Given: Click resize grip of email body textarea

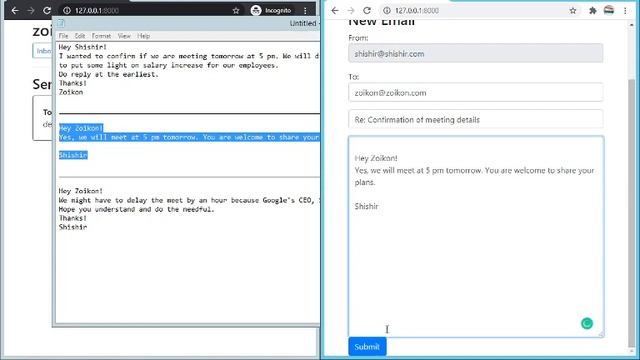Looking at the screenshot, I should (x=601, y=334).
